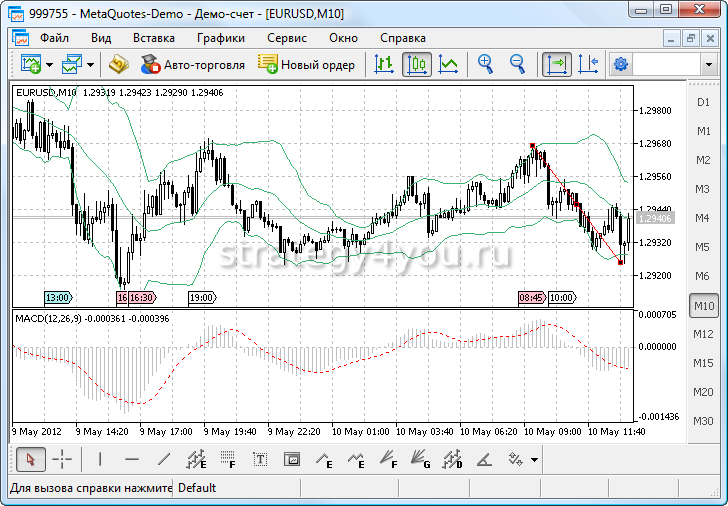Select the trendline drawing tool
Image resolution: width=728 pixels, height=506 pixels.
point(165,460)
